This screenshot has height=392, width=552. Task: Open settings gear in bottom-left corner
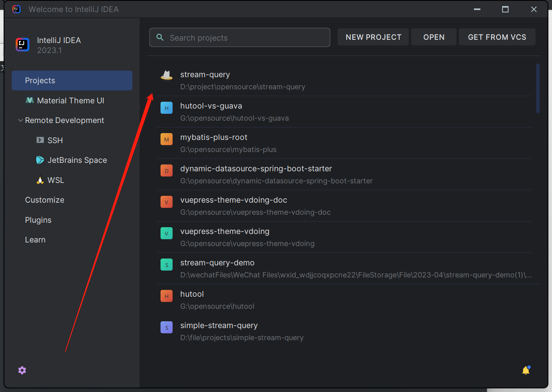pyautogui.click(x=22, y=370)
